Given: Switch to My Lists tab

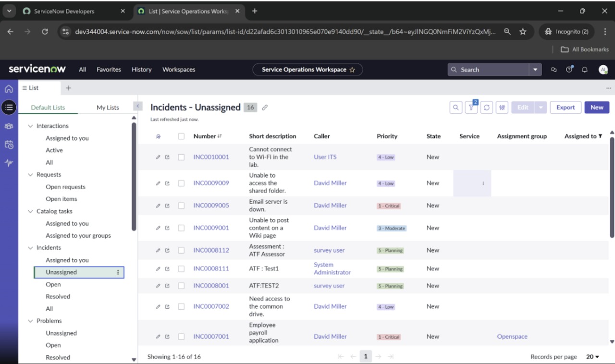Looking at the screenshot, I should point(108,108).
